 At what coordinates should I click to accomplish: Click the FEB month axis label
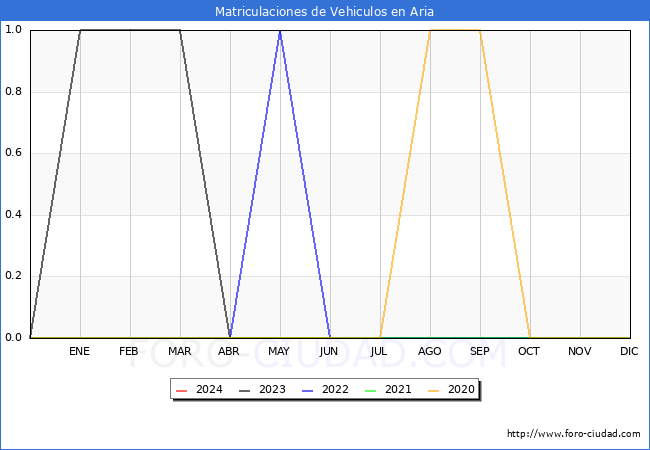click(x=129, y=351)
